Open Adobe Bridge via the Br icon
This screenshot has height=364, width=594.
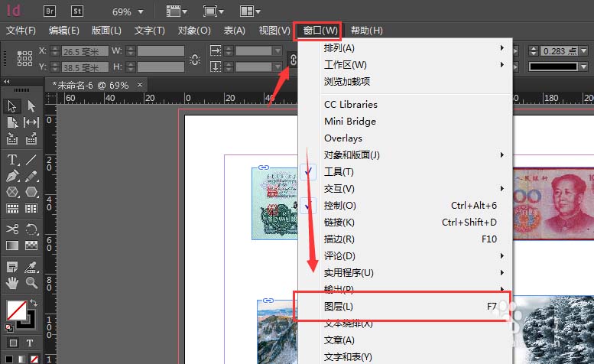point(50,11)
